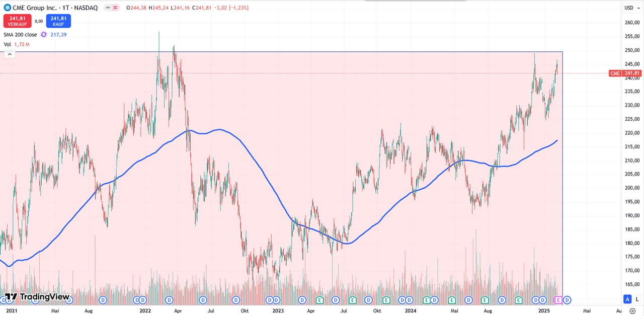Viewport: 644px width, 316px height.
Task: Click the CME Group logo icon
Action: [7, 8]
